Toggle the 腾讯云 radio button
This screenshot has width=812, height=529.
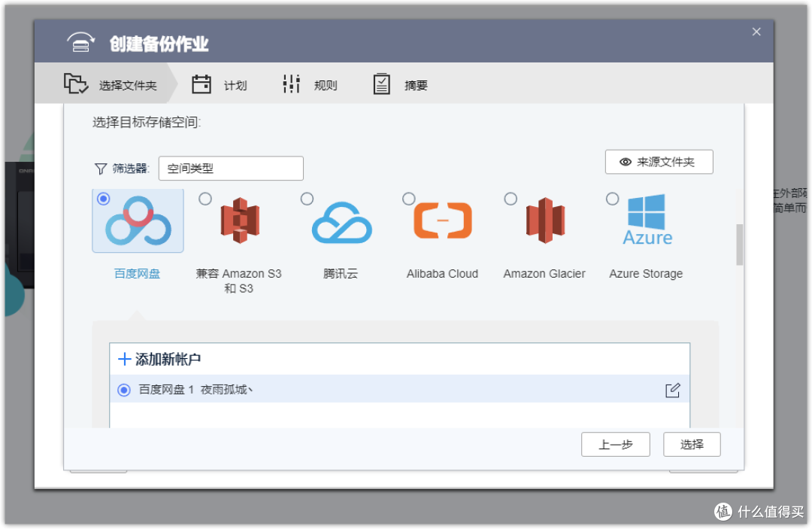pos(307,199)
